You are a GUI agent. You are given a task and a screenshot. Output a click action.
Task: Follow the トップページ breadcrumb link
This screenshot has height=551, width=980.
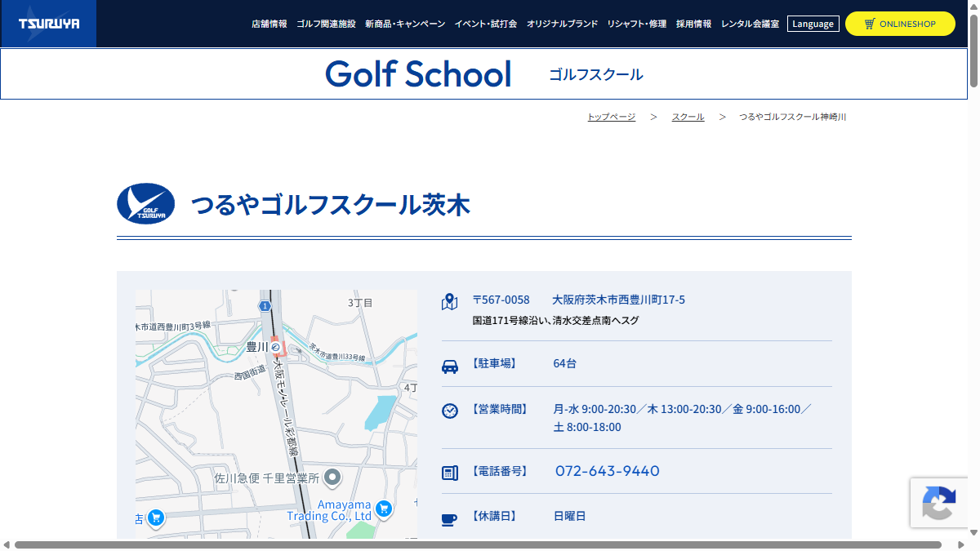611,117
